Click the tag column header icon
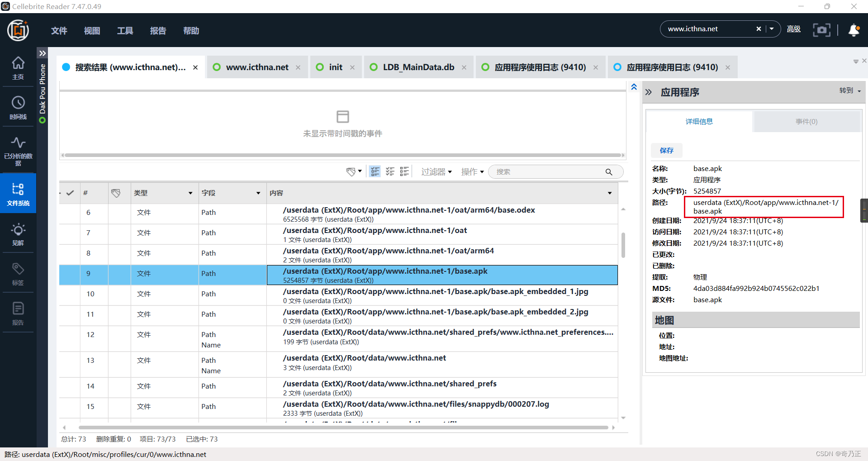Image resolution: width=868 pixels, height=461 pixels. pyautogui.click(x=116, y=193)
